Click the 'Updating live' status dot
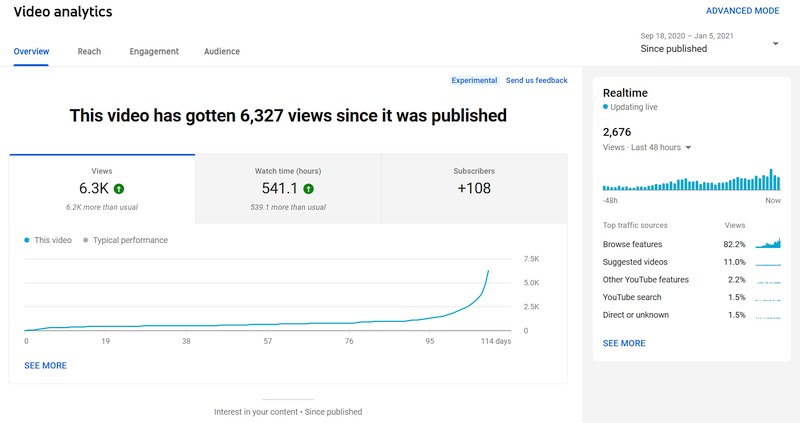The width and height of the screenshot is (800, 423). 605,106
